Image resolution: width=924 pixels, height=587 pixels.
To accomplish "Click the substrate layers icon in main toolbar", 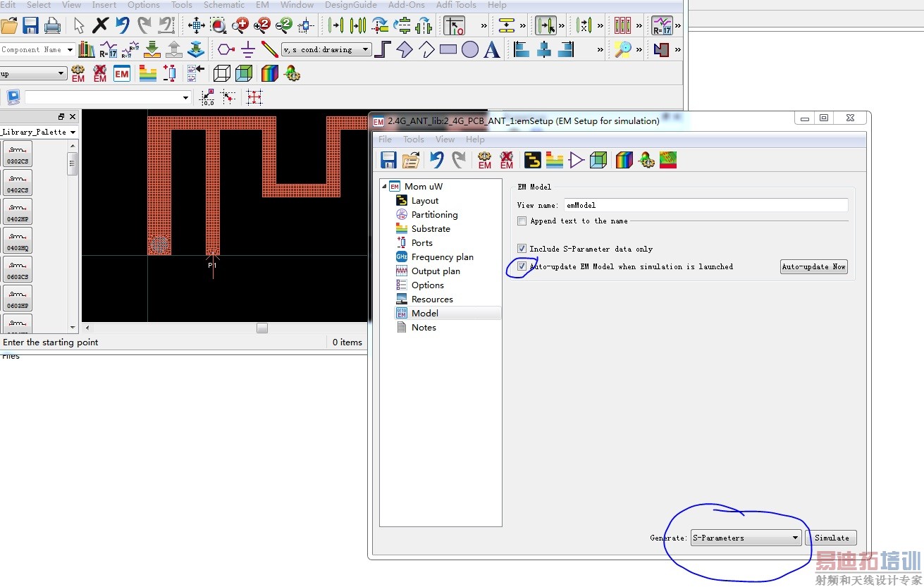I will (147, 73).
